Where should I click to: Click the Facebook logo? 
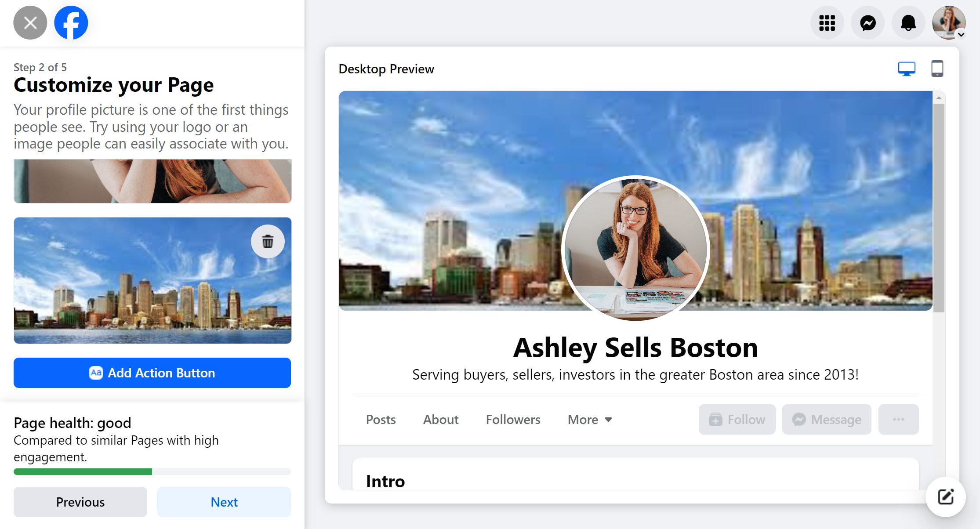point(70,22)
